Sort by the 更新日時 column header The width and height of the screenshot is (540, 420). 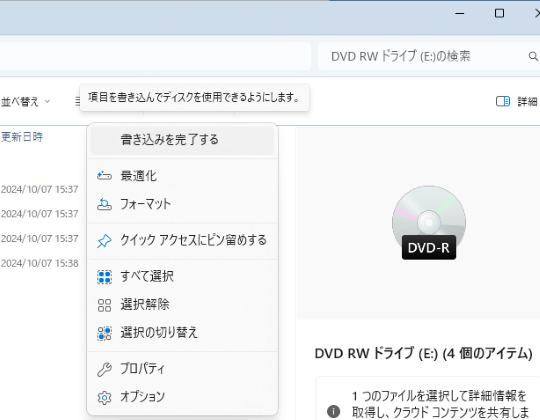point(22,137)
